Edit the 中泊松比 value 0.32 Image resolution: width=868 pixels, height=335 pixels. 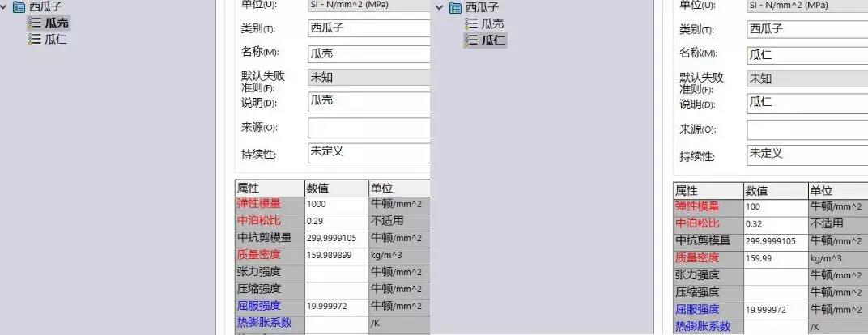775,224
